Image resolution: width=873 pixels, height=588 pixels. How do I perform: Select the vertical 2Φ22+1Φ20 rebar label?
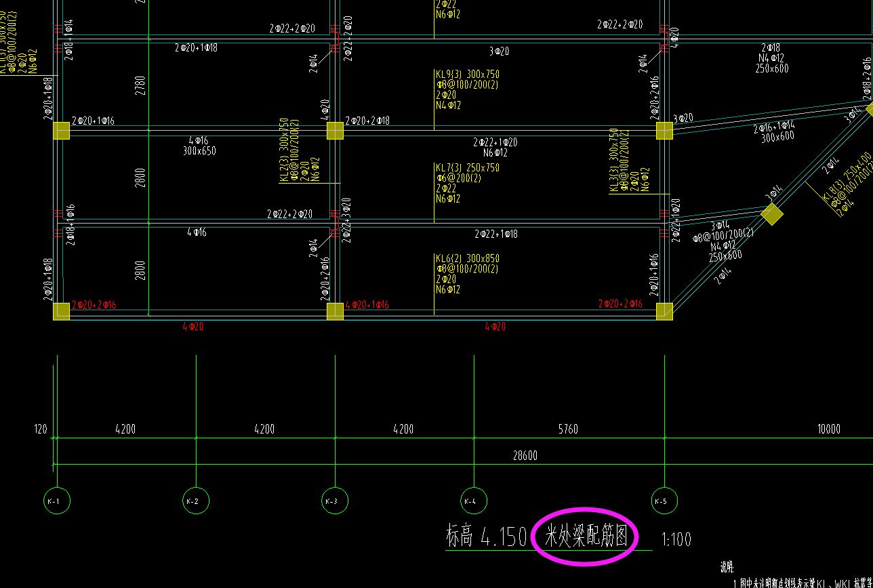click(x=676, y=219)
